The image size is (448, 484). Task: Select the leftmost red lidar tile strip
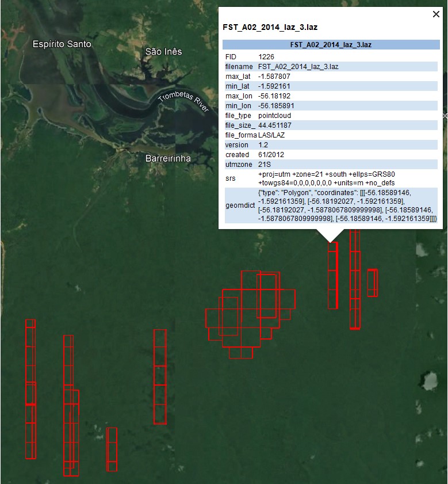[30, 388]
